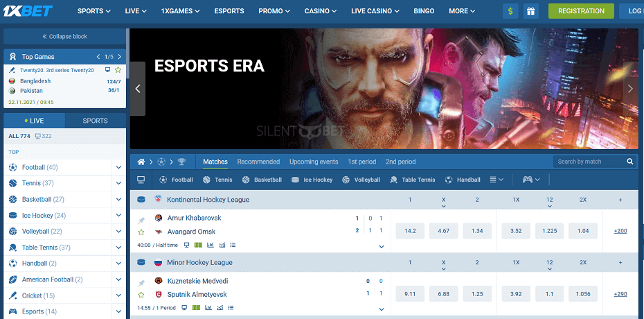Open the MORE top menu dropdown
This screenshot has width=644, height=319.
[462, 11]
